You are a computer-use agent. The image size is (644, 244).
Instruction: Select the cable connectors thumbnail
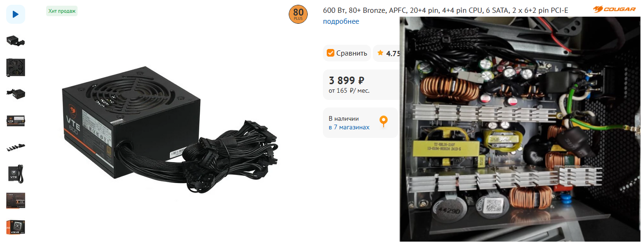click(16, 147)
